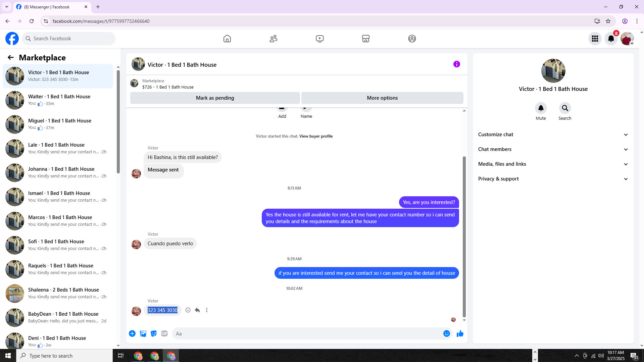Expand the Chat members section
The image size is (644, 362).
click(553, 149)
